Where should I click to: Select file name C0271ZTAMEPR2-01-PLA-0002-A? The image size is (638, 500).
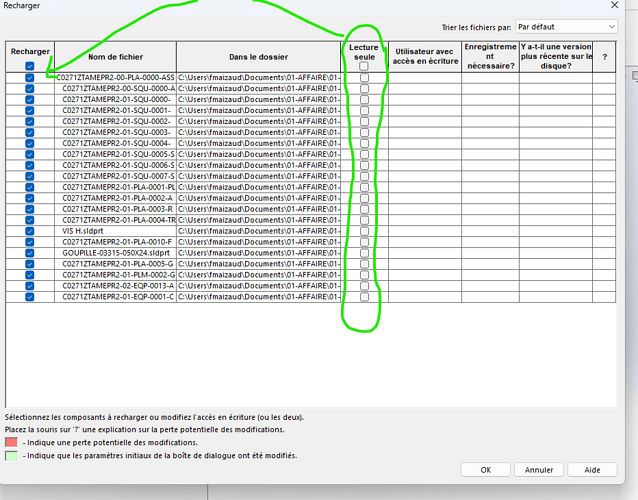pyautogui.click(x=118, y=198)
